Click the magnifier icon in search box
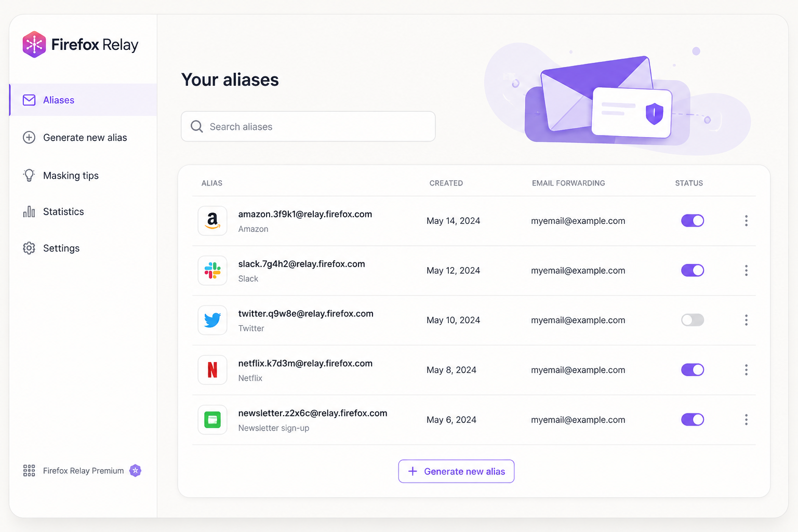 (197, 126)
